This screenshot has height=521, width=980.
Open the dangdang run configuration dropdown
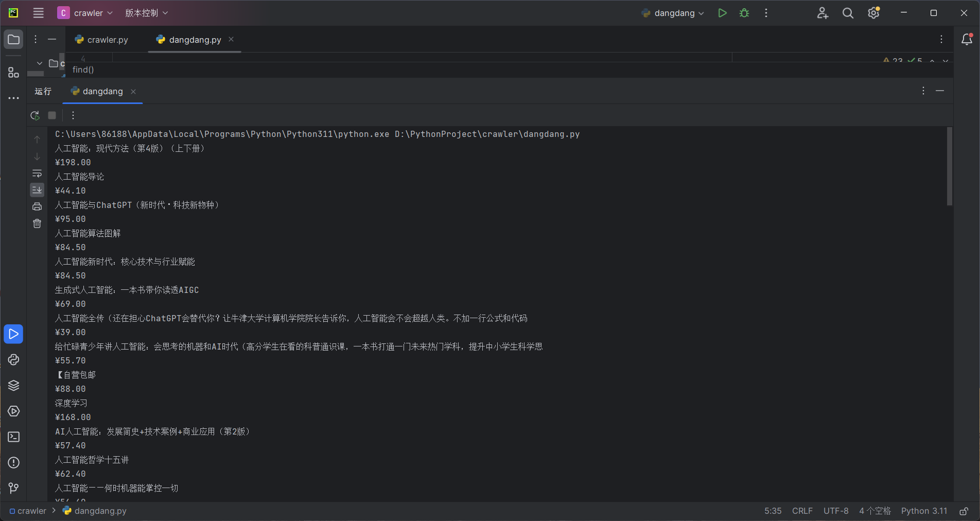click(x=673, y=13)
